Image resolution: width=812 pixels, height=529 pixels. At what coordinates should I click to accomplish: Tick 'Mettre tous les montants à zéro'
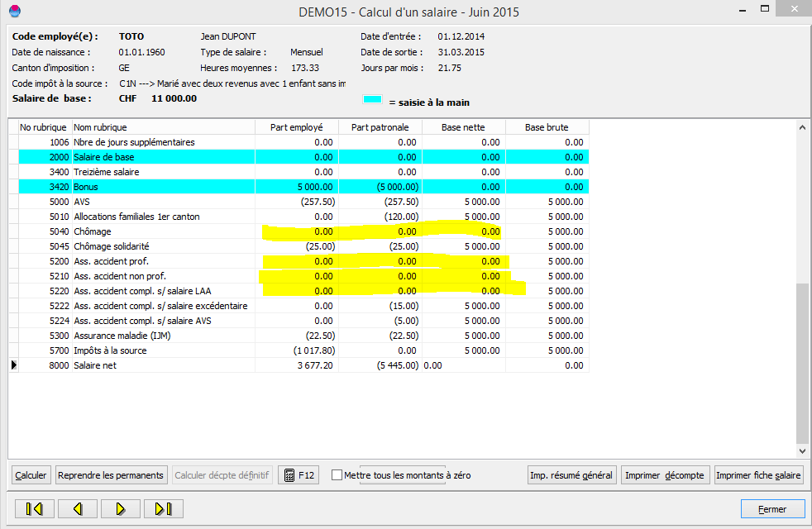coord(337,475)
